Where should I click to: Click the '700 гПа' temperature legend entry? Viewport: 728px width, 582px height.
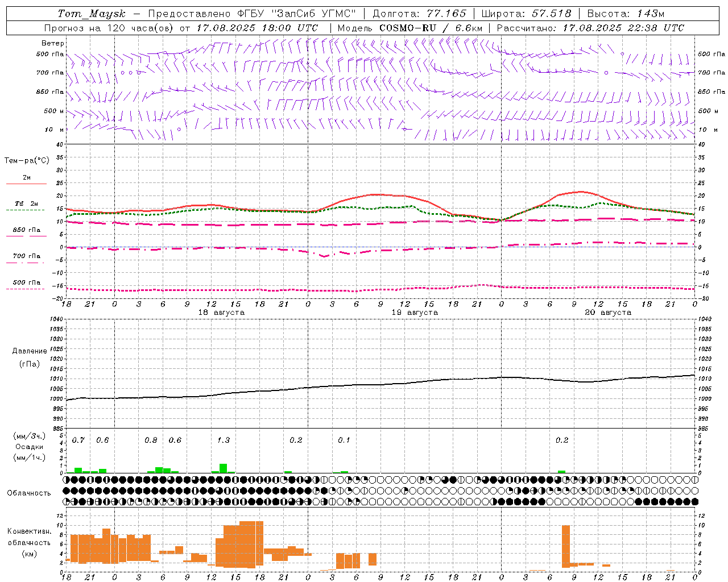tap(27, 256)
